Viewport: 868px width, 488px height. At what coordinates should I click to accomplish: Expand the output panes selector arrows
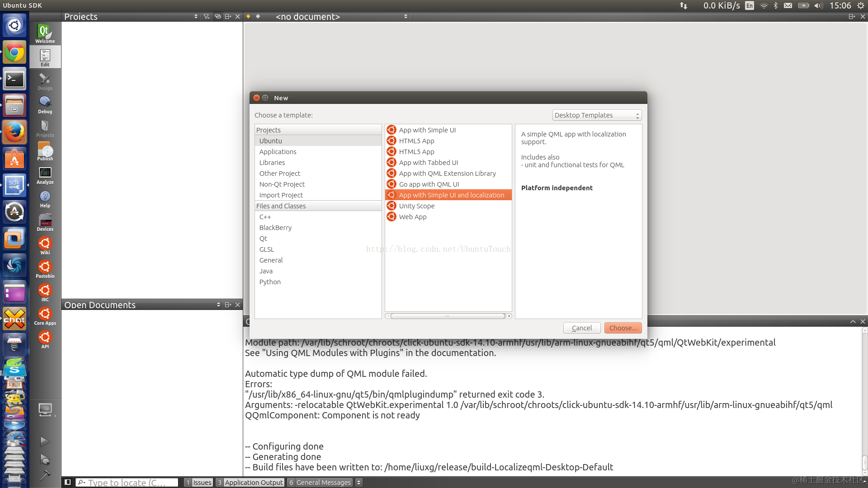pyautogui.click(x=359, y=482)
